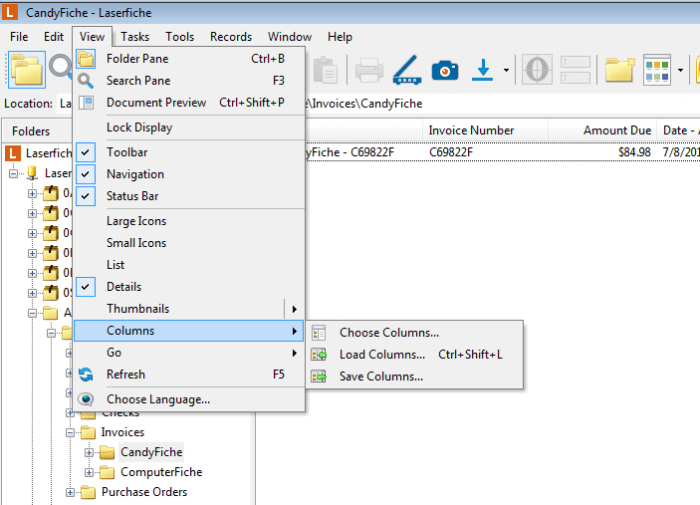Click the Search Pane magnifier menu icon
This screenshot has width=700, height=505.
(86, 81)
